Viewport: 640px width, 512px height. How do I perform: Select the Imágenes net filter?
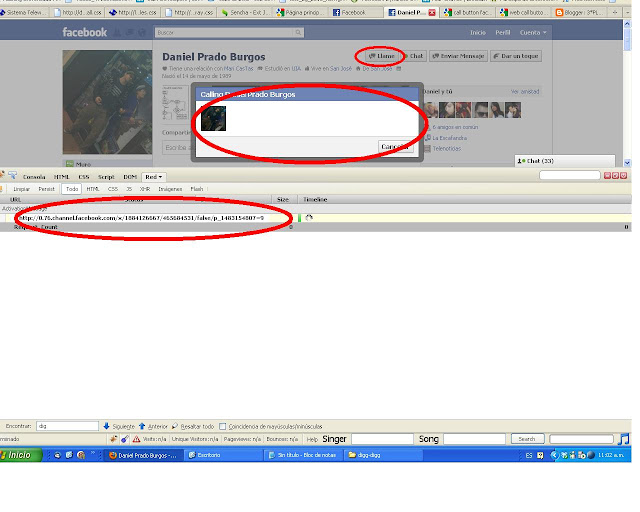[x=170, y=189]
